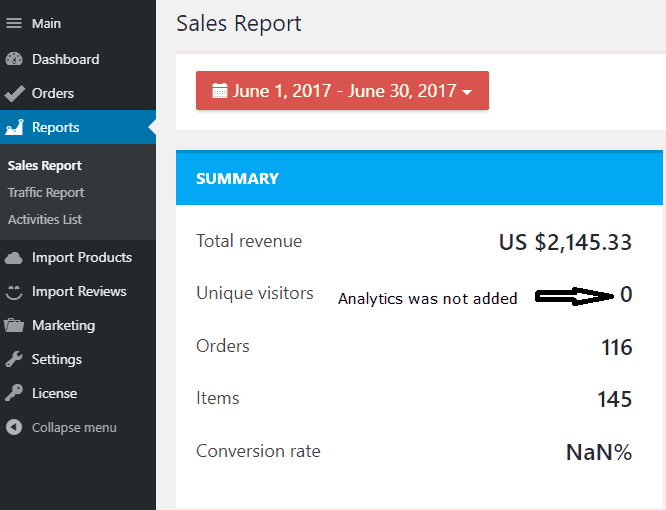This screenshot has width=666, height=510.
Task: Click the Import Reviews smiley icon
Action: tap(14, 291)
